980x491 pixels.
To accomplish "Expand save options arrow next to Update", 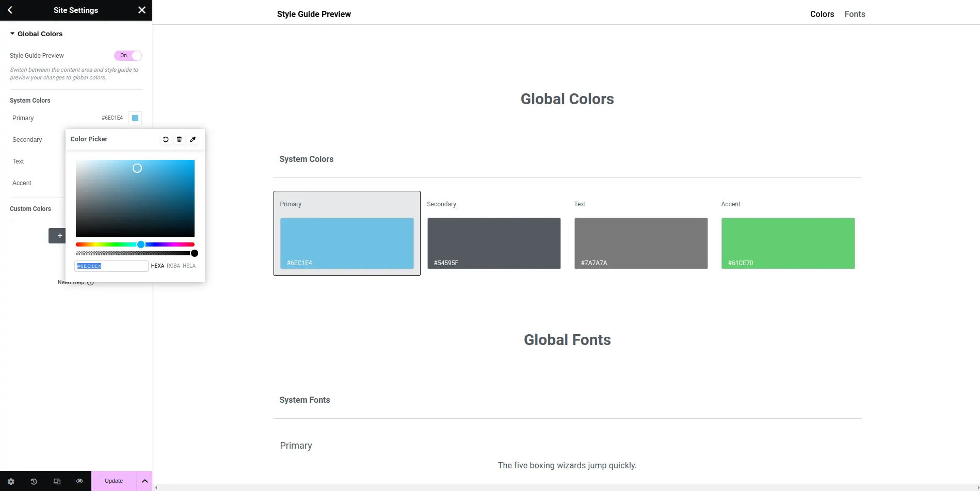I will point(145,481).
